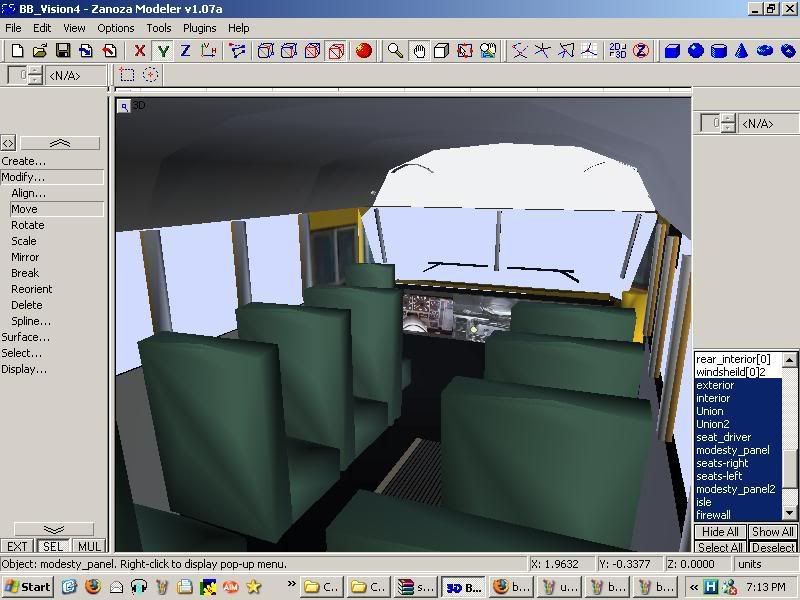Open the Tools menu
The image size is (800, 600).
[159, 28]
